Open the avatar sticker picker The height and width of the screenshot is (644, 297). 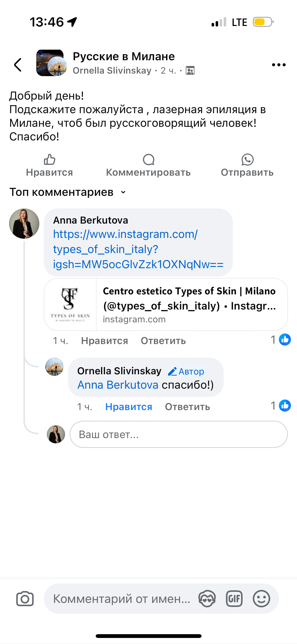pyautogui.click(x=207, y=599)
